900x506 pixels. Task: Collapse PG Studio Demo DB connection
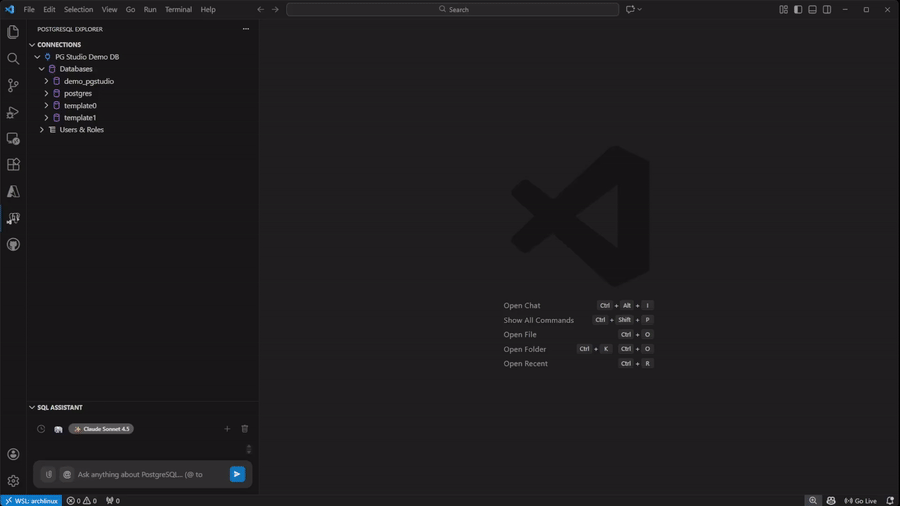(37, 57)
